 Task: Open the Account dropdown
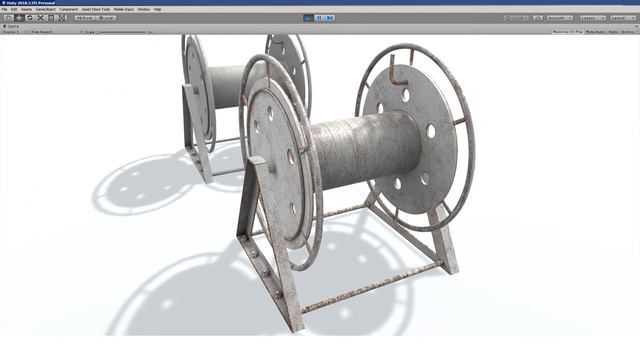[x=559, y=18]
